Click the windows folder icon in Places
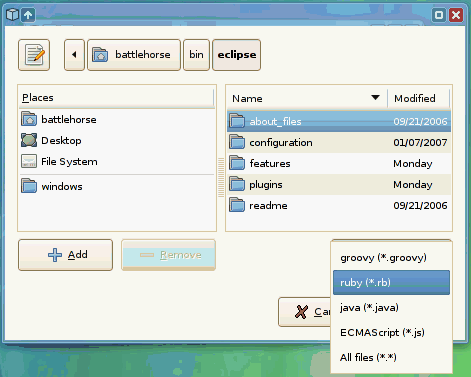The image size is (471, 377). click(29, 186)
